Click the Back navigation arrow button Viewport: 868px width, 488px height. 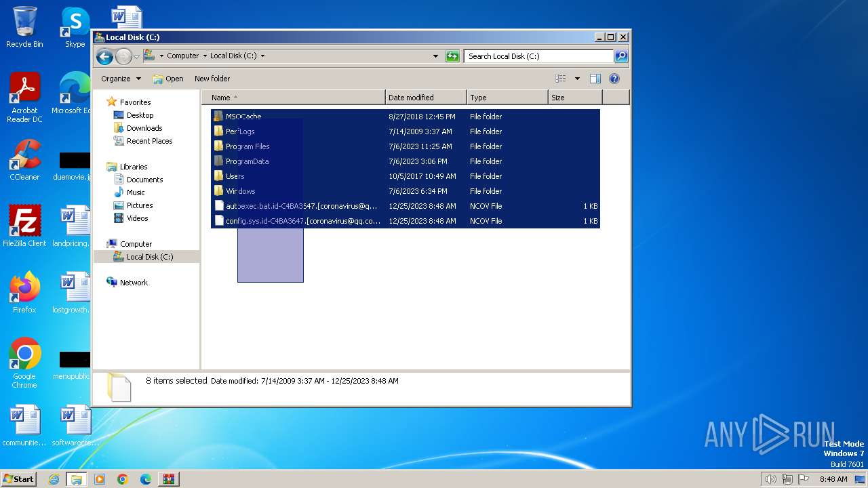(104, 56)
